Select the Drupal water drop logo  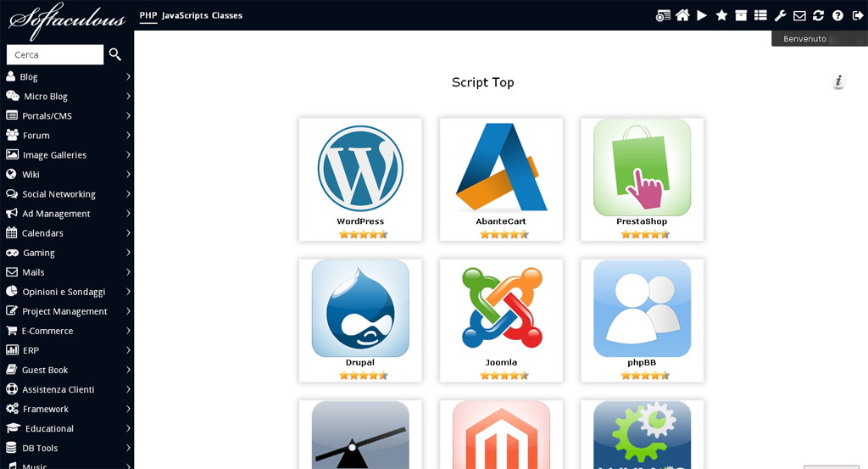[360, 309]
